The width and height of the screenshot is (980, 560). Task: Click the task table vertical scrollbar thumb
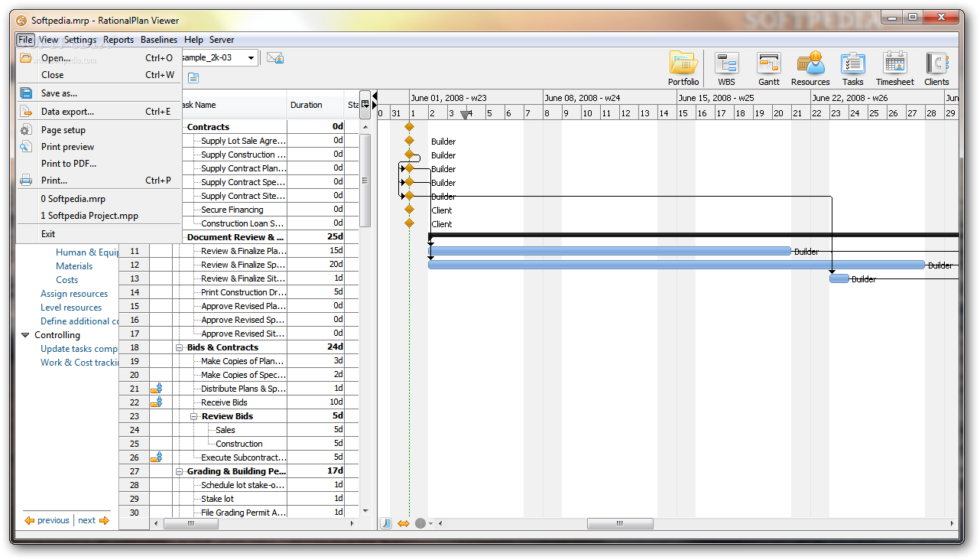tap(365, 181)
